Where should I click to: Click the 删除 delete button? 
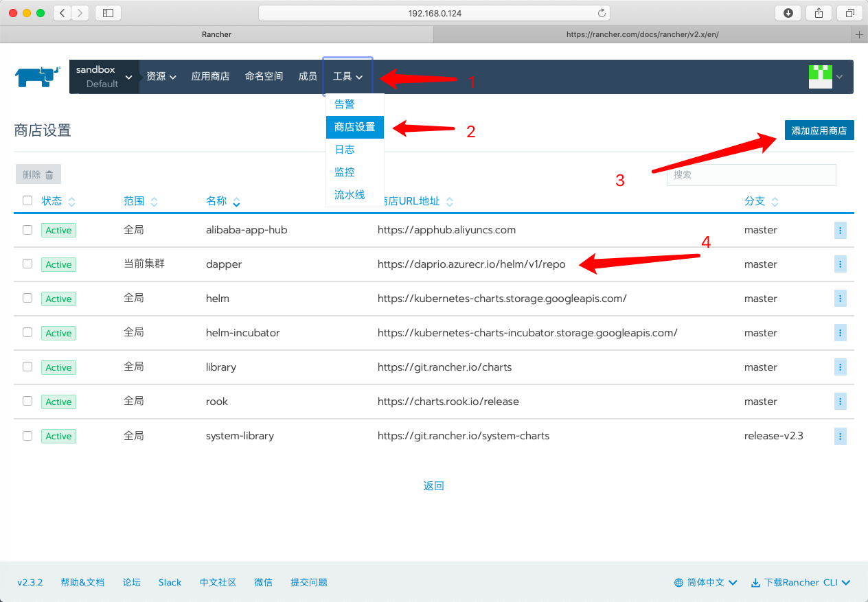coord(38,174)
